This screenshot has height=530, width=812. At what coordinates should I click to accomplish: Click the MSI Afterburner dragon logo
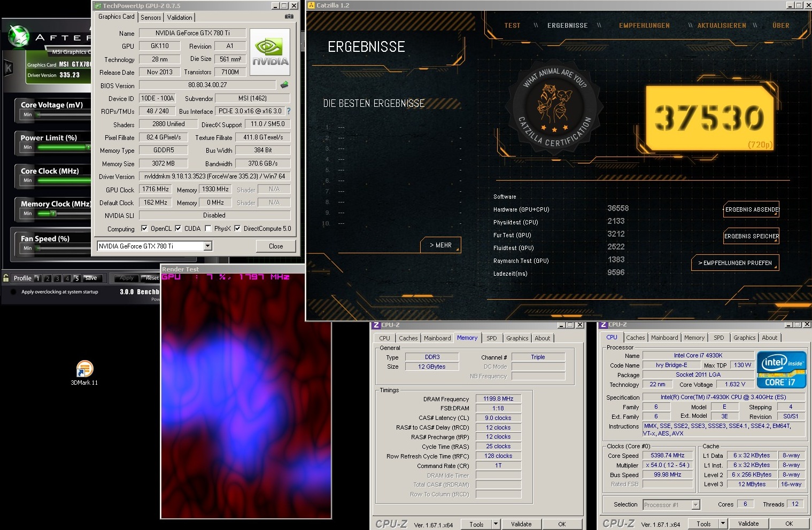(x=19, y=36)
